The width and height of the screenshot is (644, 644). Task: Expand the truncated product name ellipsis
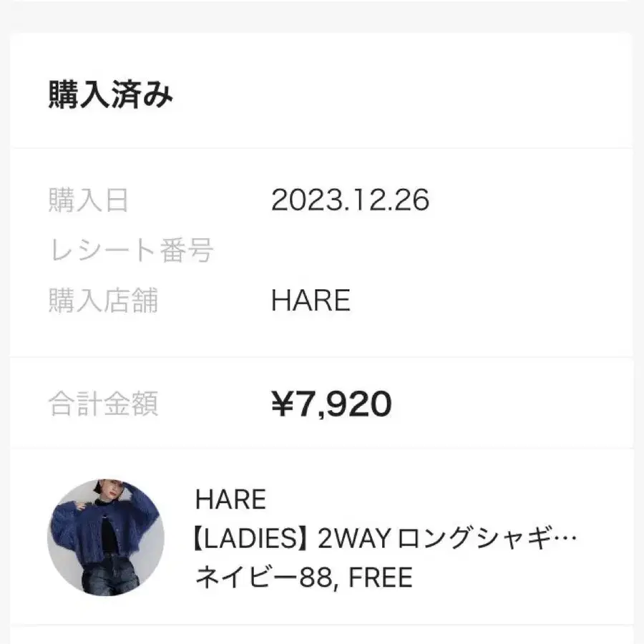(x=565, y=538)
